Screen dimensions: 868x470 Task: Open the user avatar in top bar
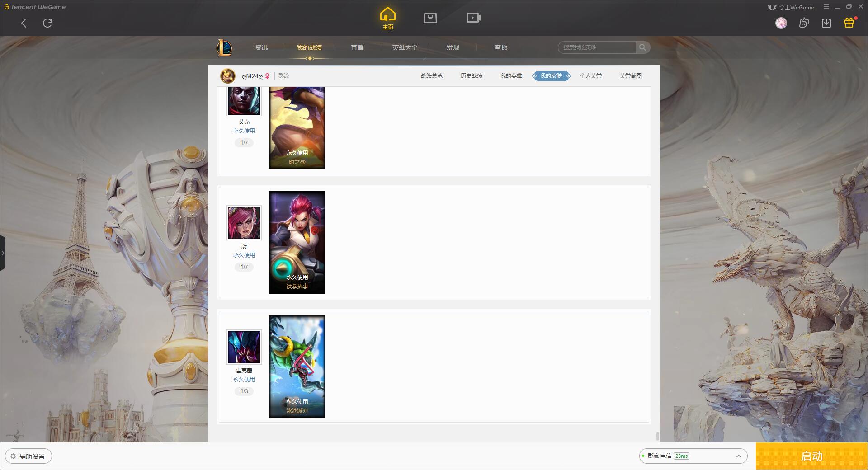[781, 23]
